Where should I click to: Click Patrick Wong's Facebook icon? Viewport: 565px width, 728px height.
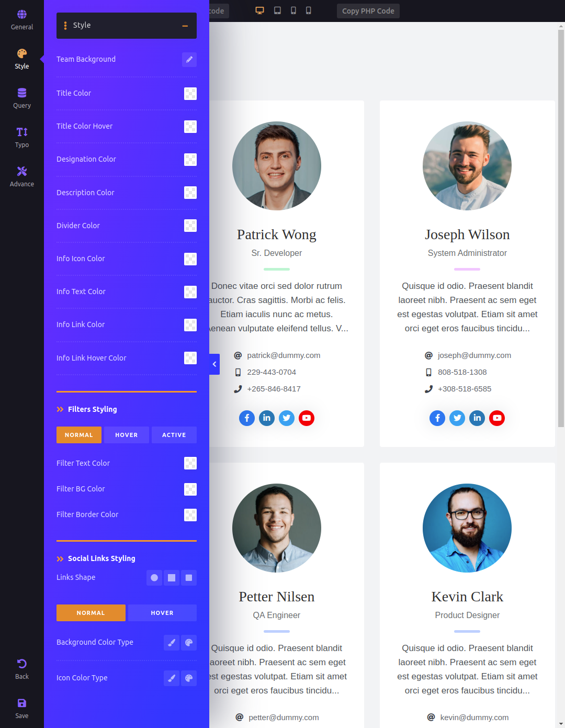tap(247, 418)
